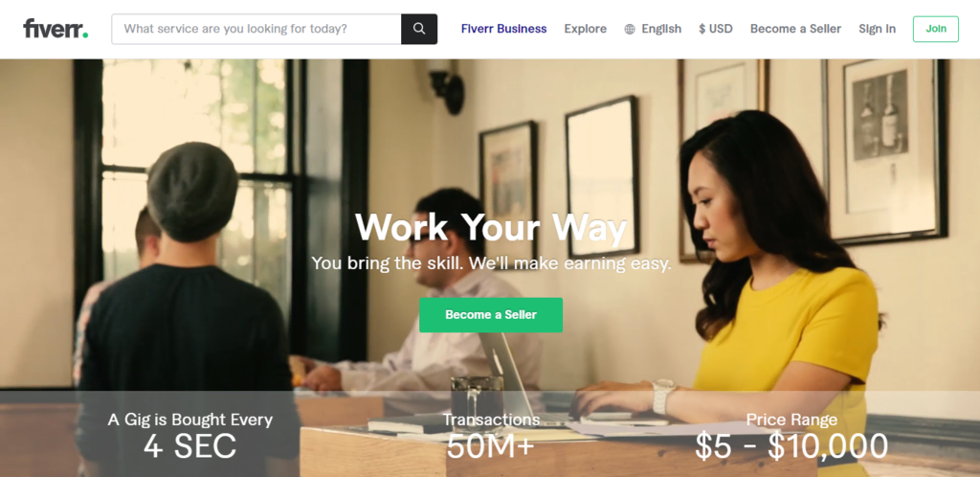
Task: Click the Transactions 50M+ statistic
Action: [491, 434]
